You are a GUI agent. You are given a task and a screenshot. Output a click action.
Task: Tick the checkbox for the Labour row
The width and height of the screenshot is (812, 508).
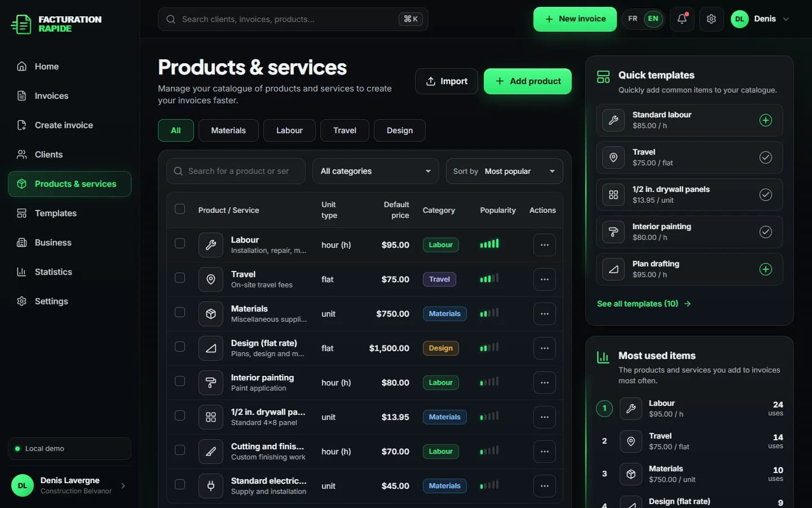180,243
